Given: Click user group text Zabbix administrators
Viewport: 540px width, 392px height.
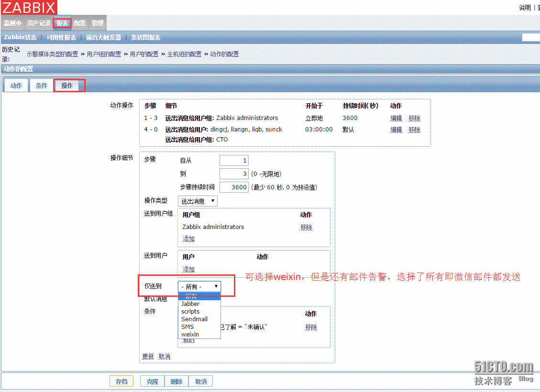Looking at the screenshot, I should pos(213,227).
